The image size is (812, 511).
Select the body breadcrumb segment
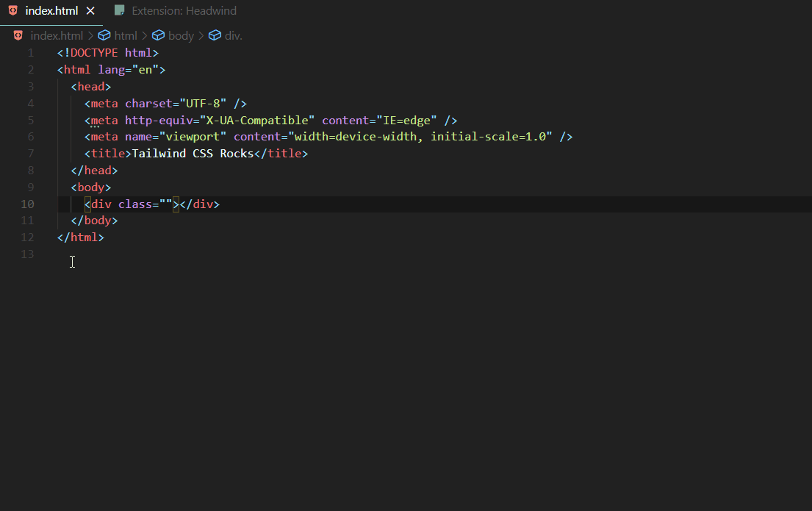click(181, 36)
